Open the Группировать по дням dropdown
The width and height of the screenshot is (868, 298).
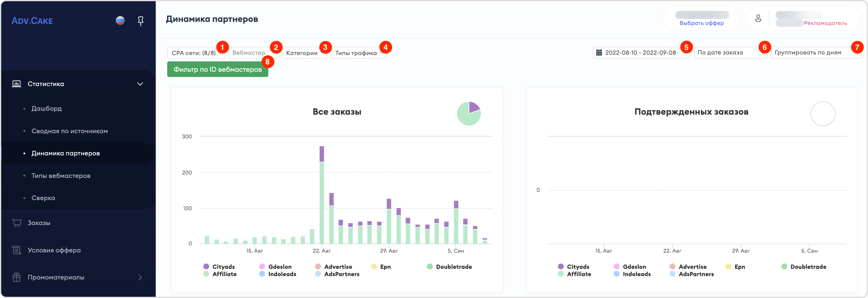816,53
